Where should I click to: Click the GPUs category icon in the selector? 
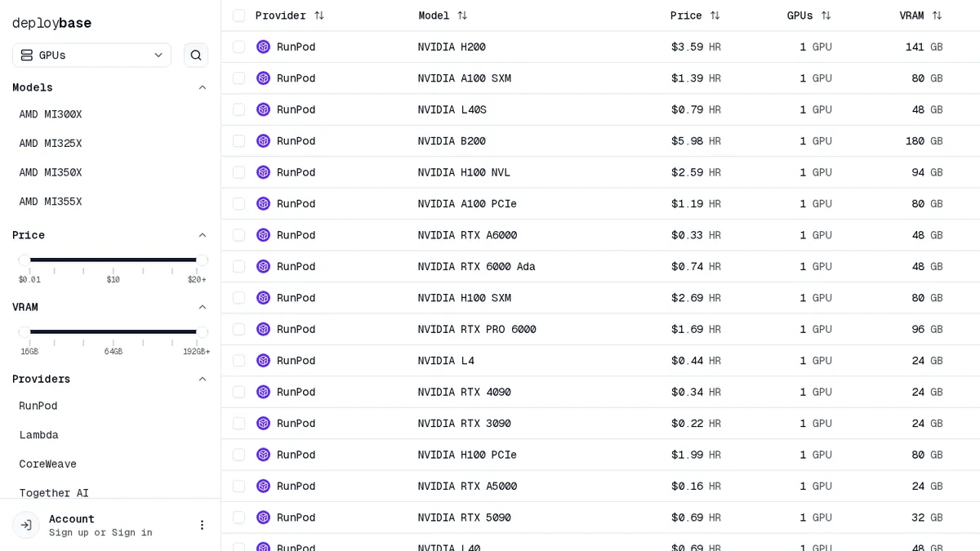[x=26, y=55]
